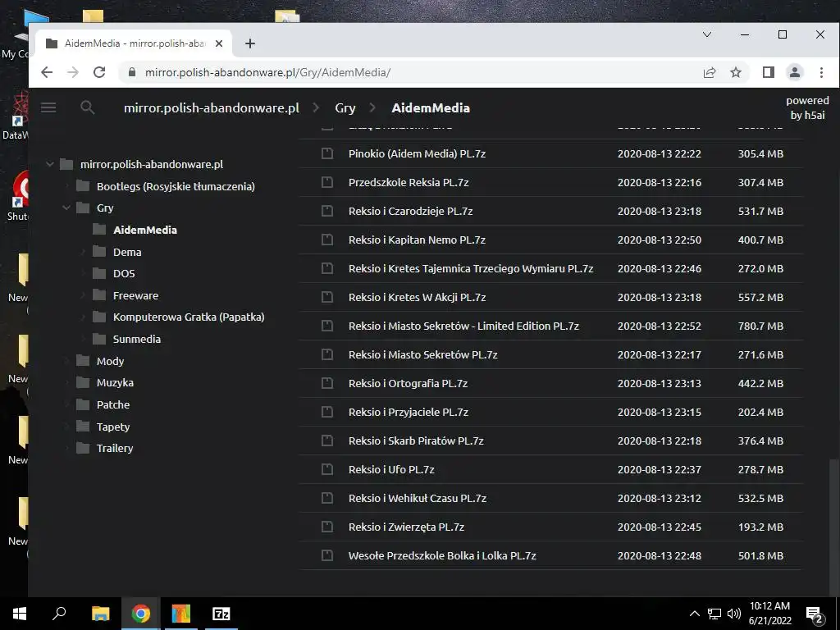Collapse the mirror.polish-abandonware.pl tree root
This screenshot has width=840, height=630.
[50, 164]
